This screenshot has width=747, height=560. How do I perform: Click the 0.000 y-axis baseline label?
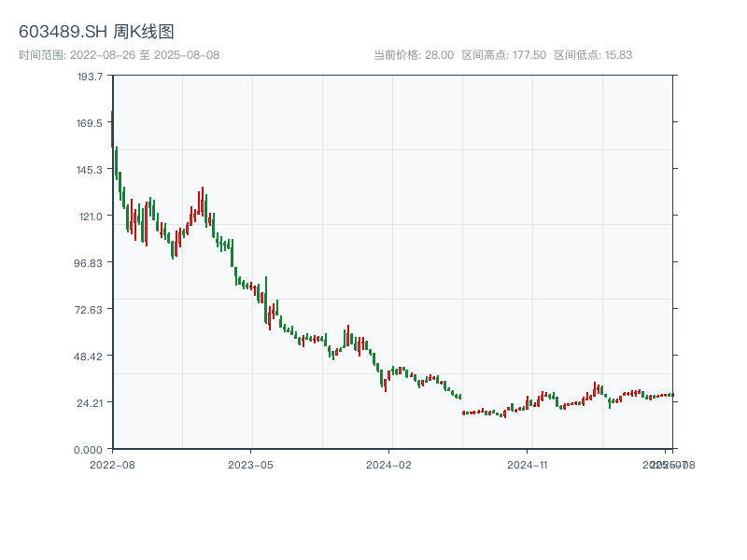coord(90,449)
